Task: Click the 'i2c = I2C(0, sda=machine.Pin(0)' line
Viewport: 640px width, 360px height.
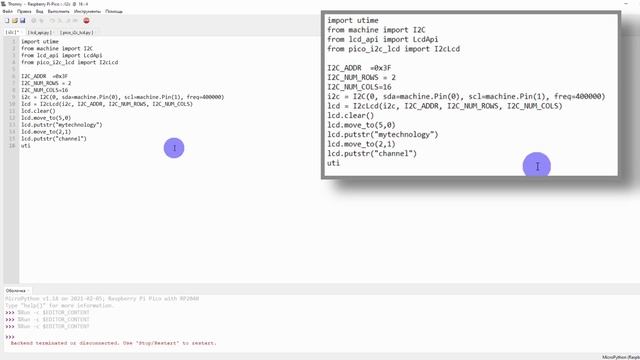Action: [122, 97]
